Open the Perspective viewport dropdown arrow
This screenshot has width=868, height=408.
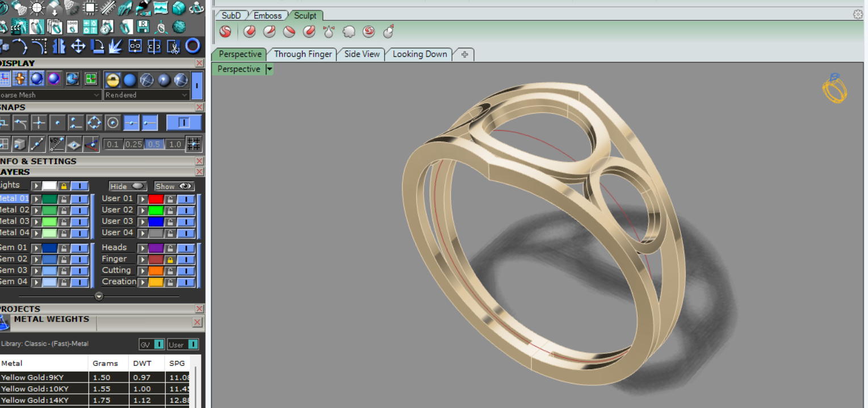tap(270, 69)
